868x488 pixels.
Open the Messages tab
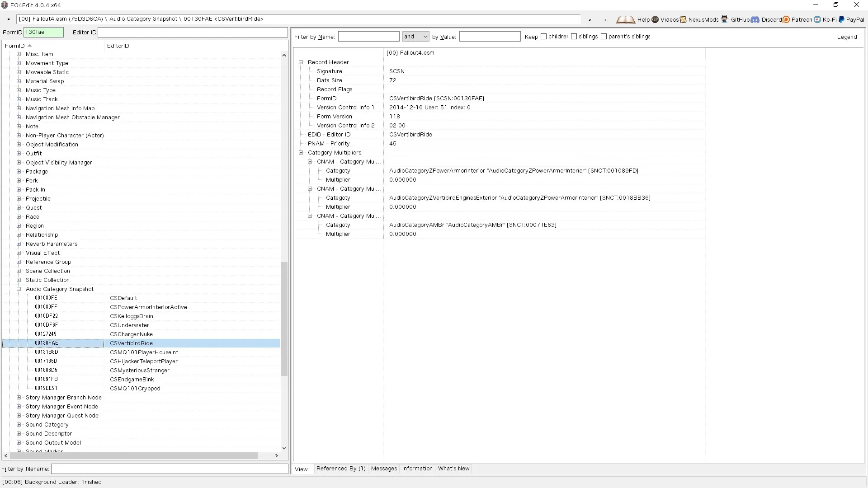pos(384,469)
